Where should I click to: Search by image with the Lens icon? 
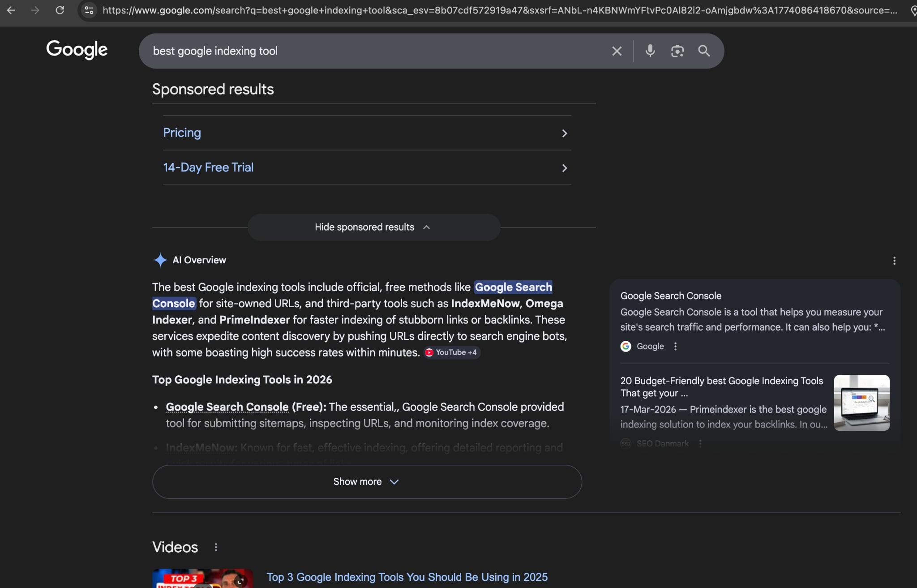pyautogui.click(x=677, y=51)
